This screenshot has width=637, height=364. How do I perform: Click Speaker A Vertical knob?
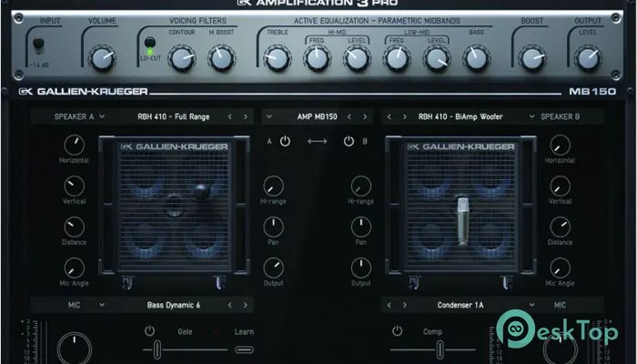75,186
